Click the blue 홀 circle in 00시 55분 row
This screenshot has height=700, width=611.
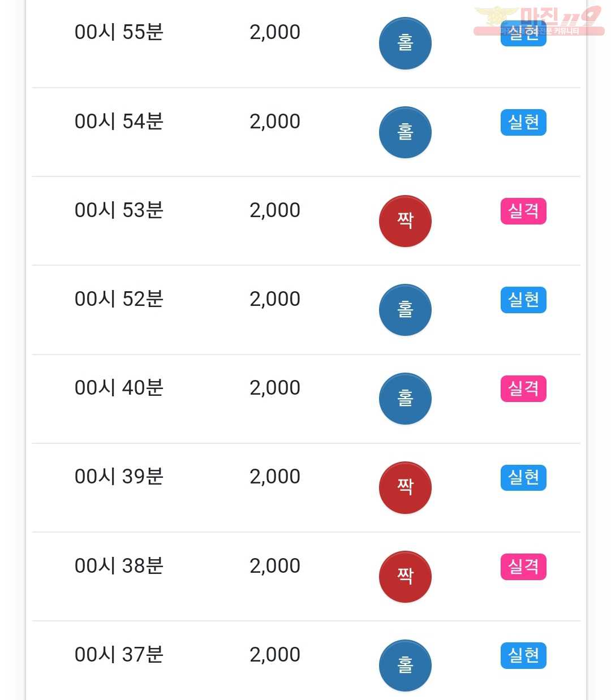[x=405, y=44]
